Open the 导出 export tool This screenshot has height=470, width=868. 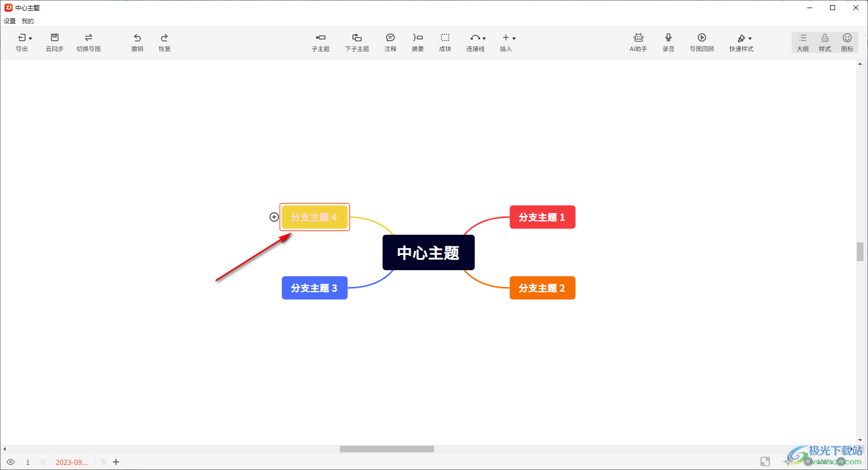click(x=22, y=42)
